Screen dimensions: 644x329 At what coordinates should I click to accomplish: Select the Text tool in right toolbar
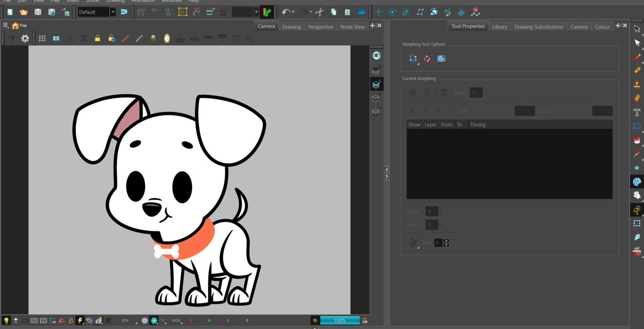637,112
